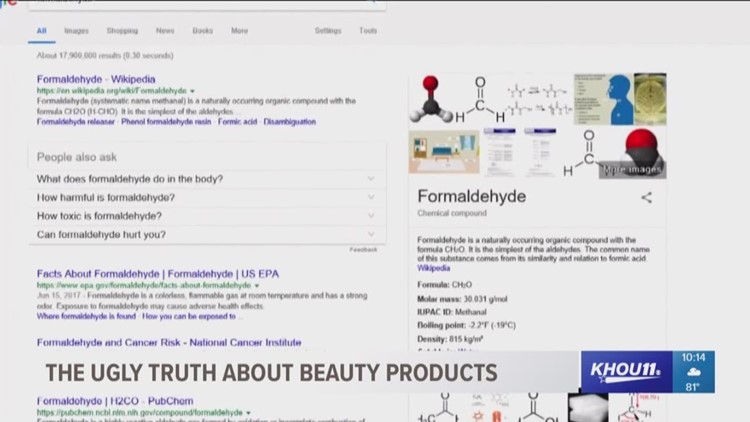Screen dimensions: 750x422
Task: Open 'How you can be exposed to' sitelink
Action: point(189,316)
